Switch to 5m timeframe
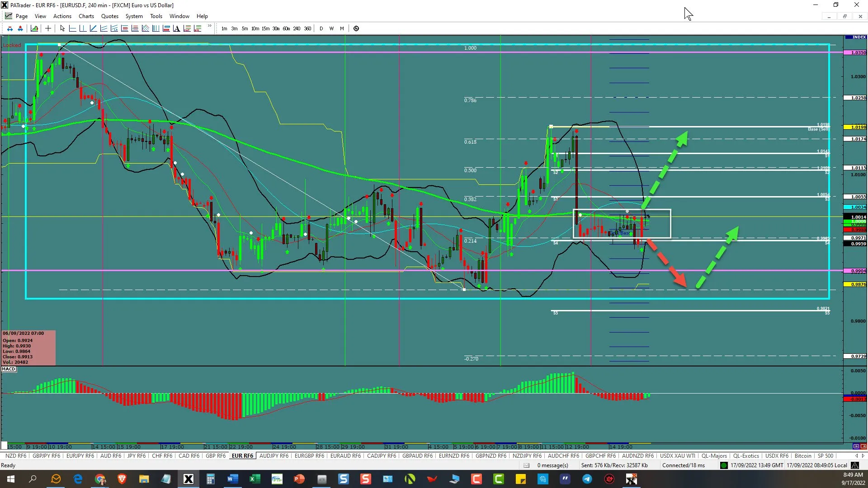The image size is (868, 488). pos(245,28)
